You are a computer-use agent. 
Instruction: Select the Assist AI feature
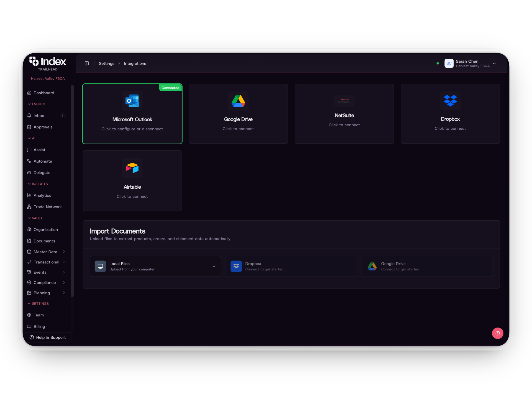39,150
